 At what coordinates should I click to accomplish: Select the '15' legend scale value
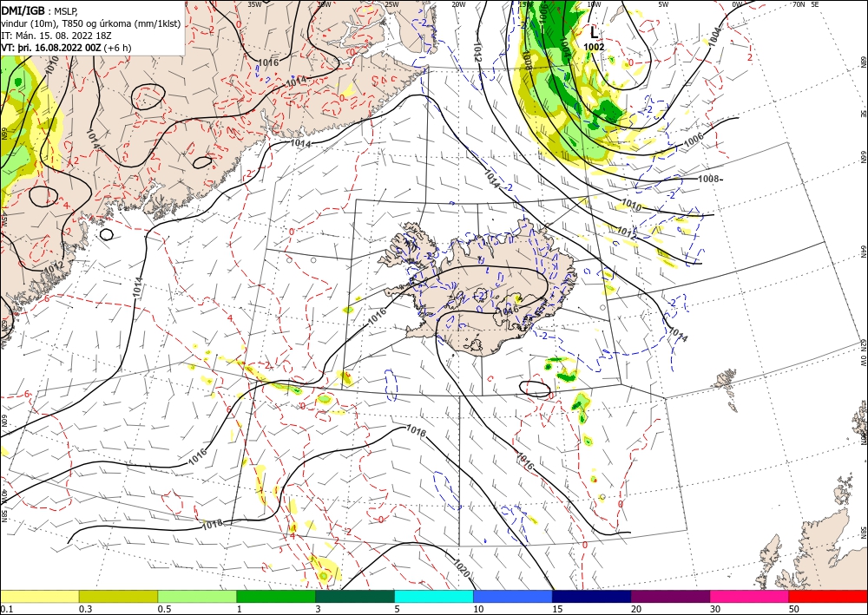[557, 609]
